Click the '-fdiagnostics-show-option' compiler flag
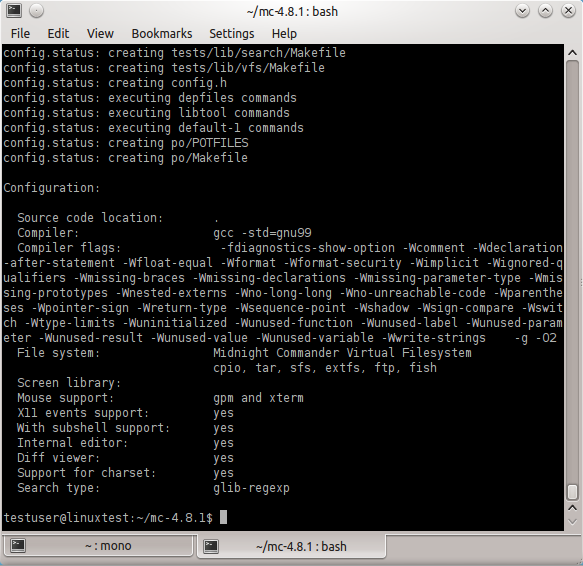 click(x=307, y=248)
